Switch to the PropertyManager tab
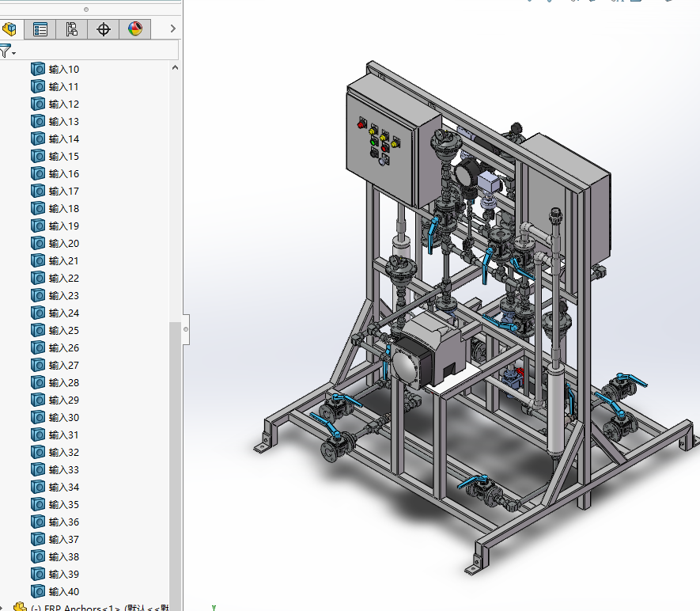This screenshot has height=611, width=700. 40,29
